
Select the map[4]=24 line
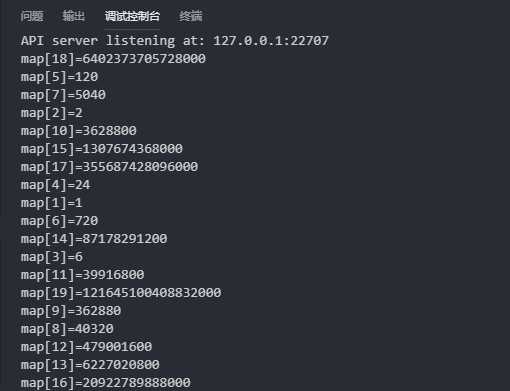(55, 185)
